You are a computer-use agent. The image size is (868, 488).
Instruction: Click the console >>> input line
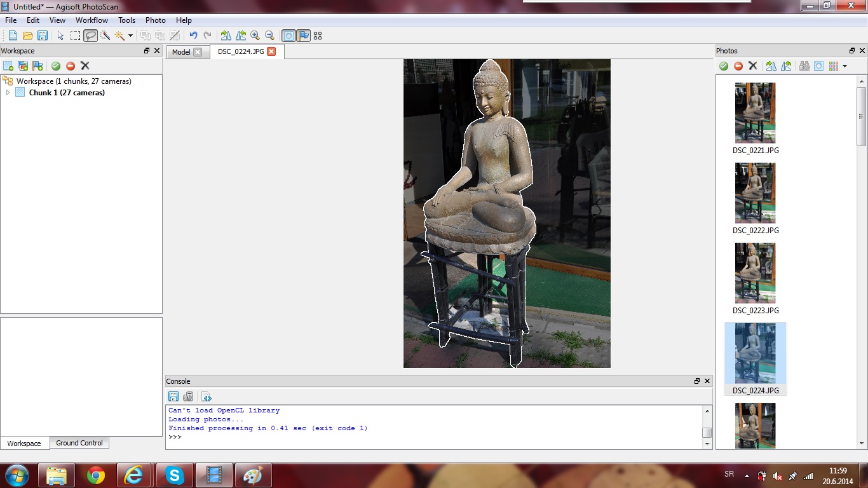434,437
